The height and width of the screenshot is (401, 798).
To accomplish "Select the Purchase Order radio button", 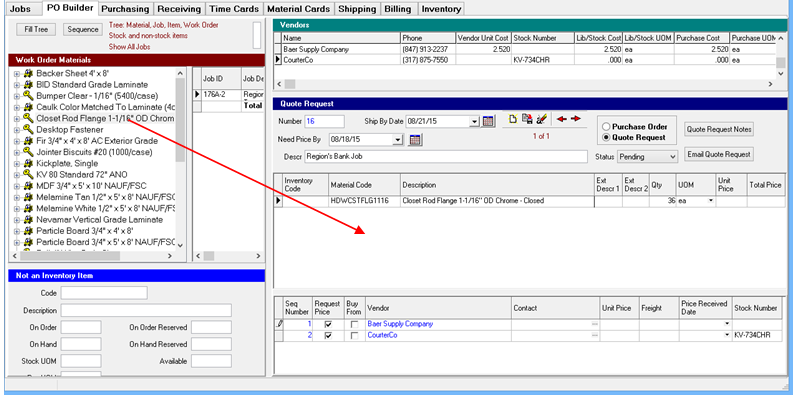I will [606, 126].
